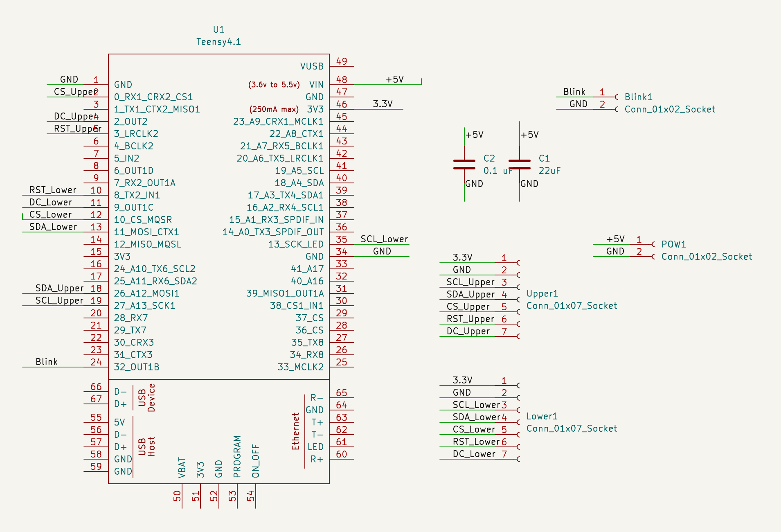
Task: Click the 18_A4_SDA pin name
Action: coord(299,183)
